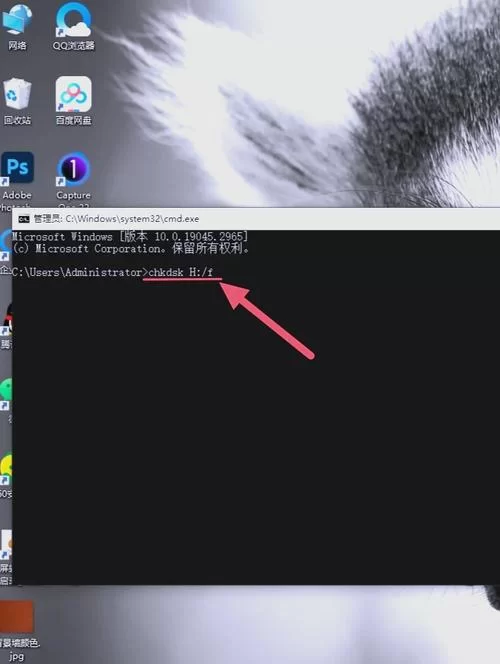Launch QQ浏览器 from the desktop
The width and height of the screenshot is (500, 664).
(73, 19)
